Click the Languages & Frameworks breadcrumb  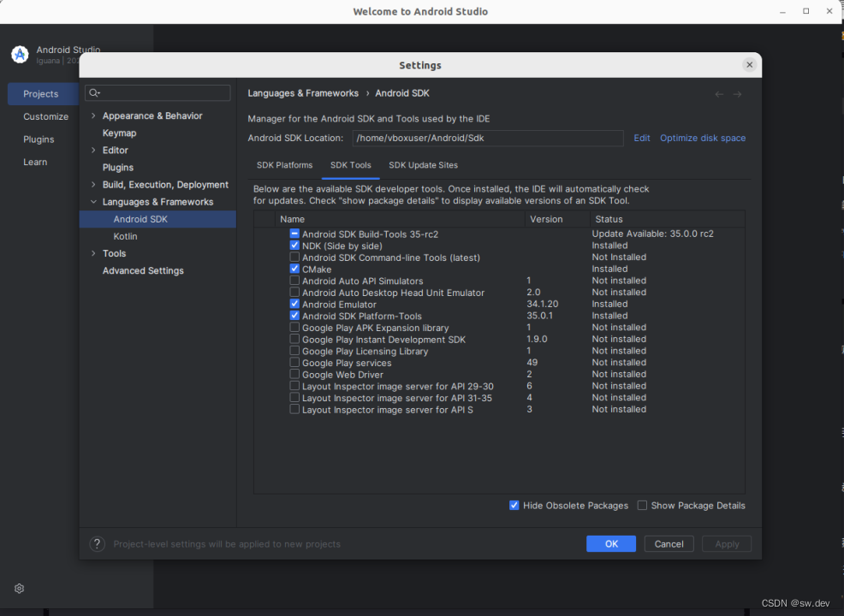tap(303, 93)
